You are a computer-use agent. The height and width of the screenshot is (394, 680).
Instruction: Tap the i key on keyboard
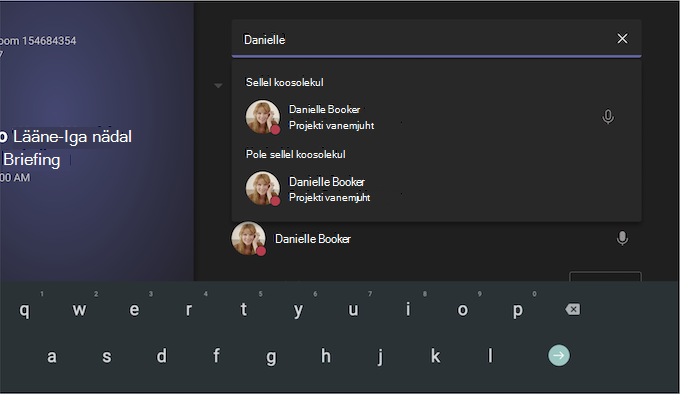408,309
